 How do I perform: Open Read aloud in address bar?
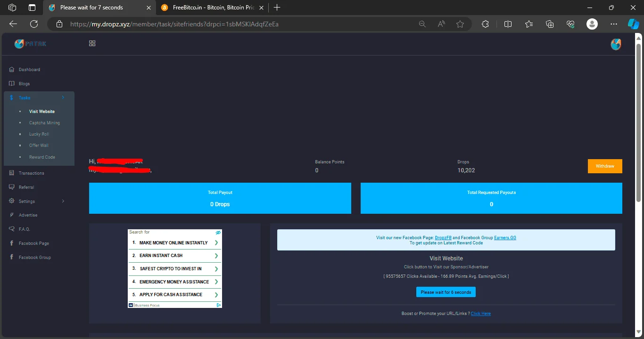(441, 24)
